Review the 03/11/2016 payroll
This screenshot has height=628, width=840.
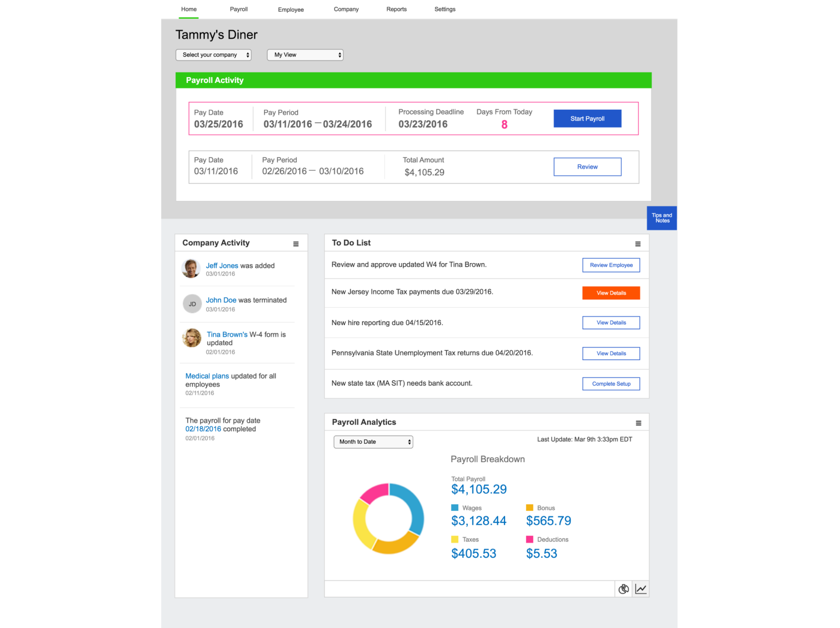[587, 166]
